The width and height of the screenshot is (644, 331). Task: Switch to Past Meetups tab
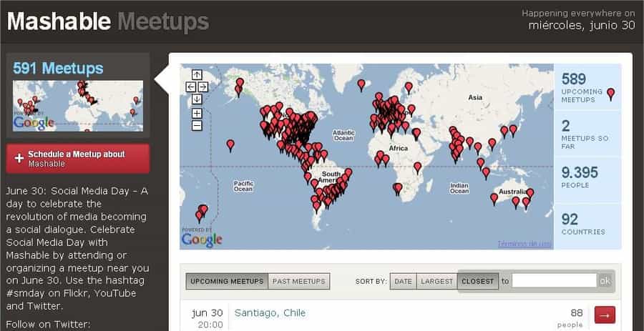[x=298, y=282]
